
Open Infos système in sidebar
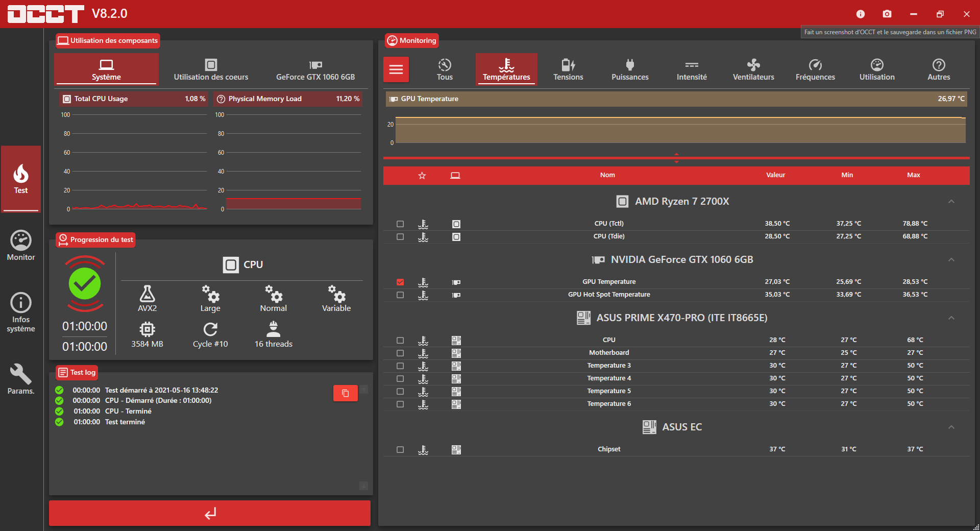pyautogui.click(x=21, y=312)
